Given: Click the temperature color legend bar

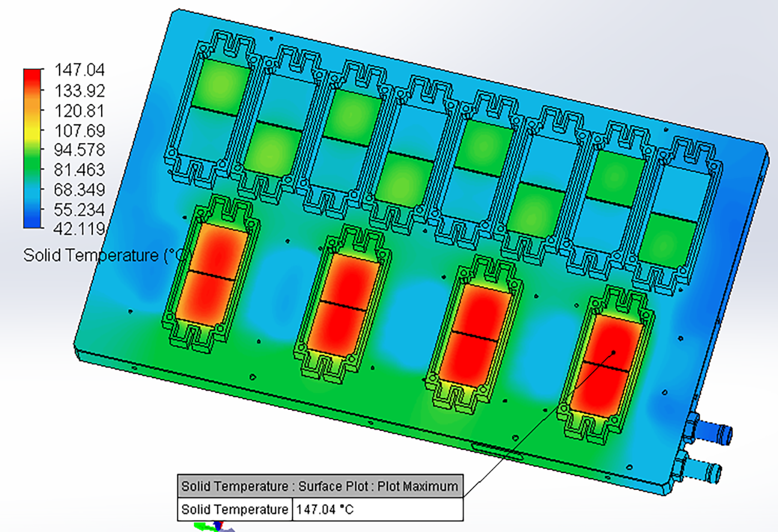Looking at the screenshot, I should point(33,148).
